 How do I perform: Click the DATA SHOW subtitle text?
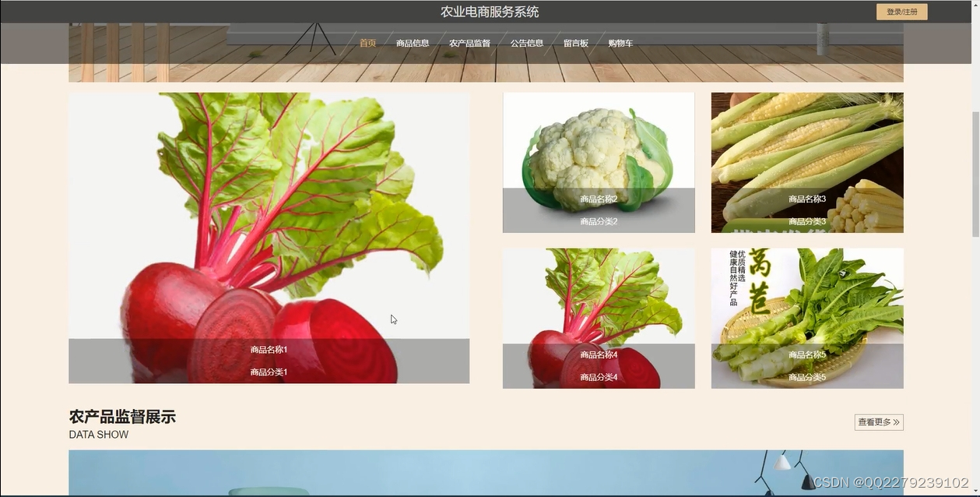click(x=99, y=435)
